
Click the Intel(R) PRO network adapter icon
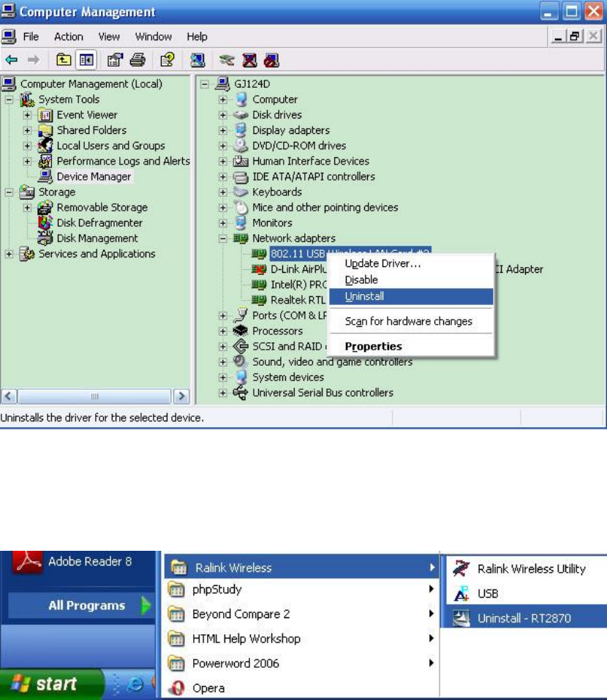pos(259,285)
